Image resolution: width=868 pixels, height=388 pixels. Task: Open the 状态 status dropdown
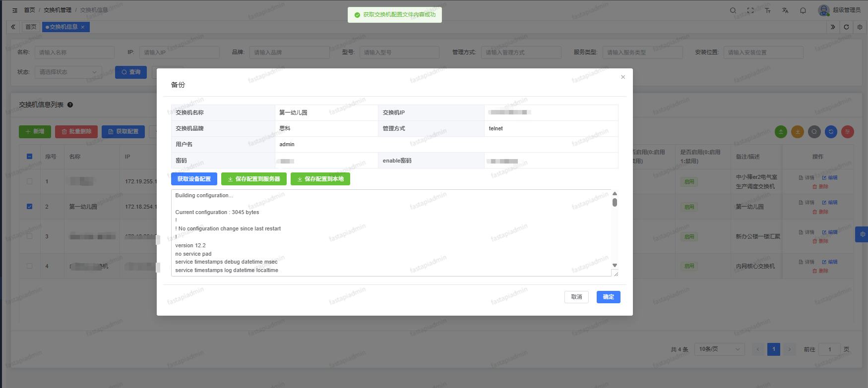68,72
